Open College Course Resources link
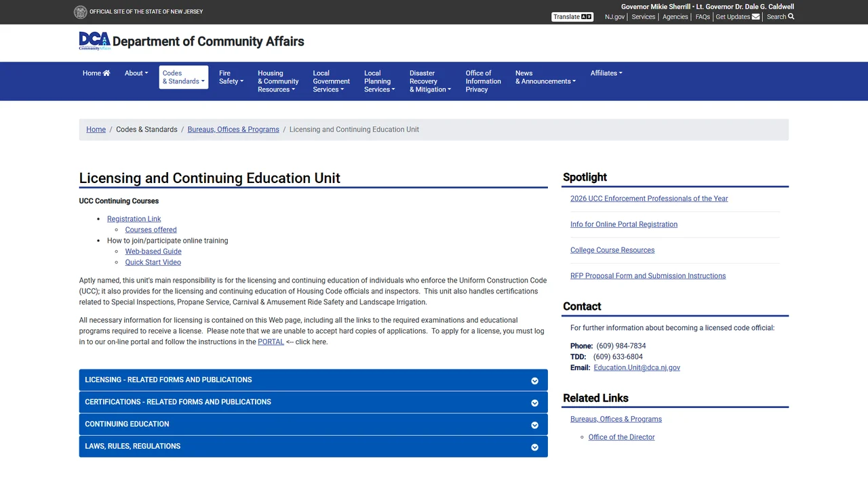868x488 pixels. [612, 250]
